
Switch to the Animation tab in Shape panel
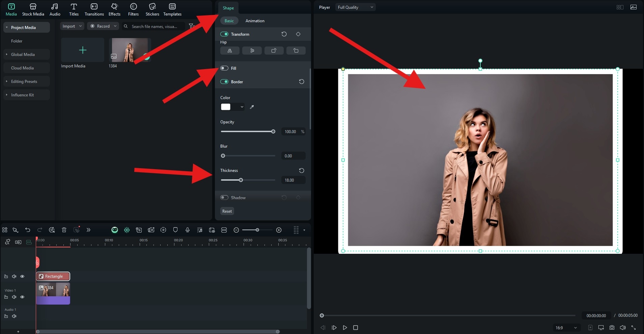coord(255,21)
